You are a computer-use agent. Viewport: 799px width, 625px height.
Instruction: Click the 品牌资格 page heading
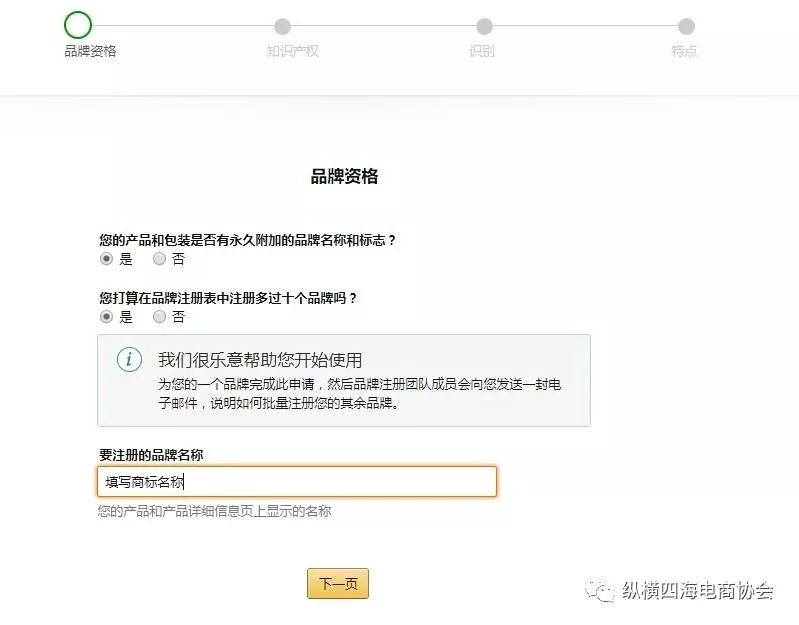[x=344, y=176]
